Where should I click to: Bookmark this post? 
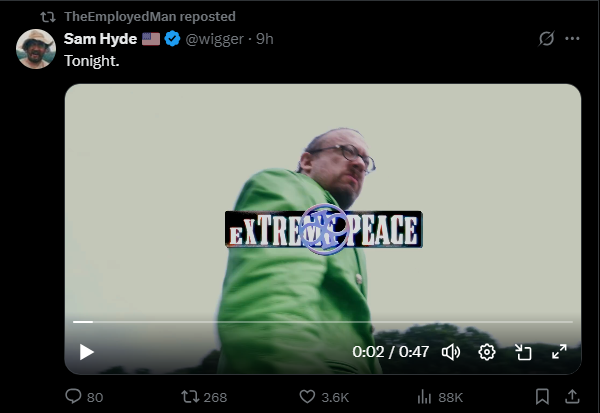pyautogui.click(x=542, y=397)
